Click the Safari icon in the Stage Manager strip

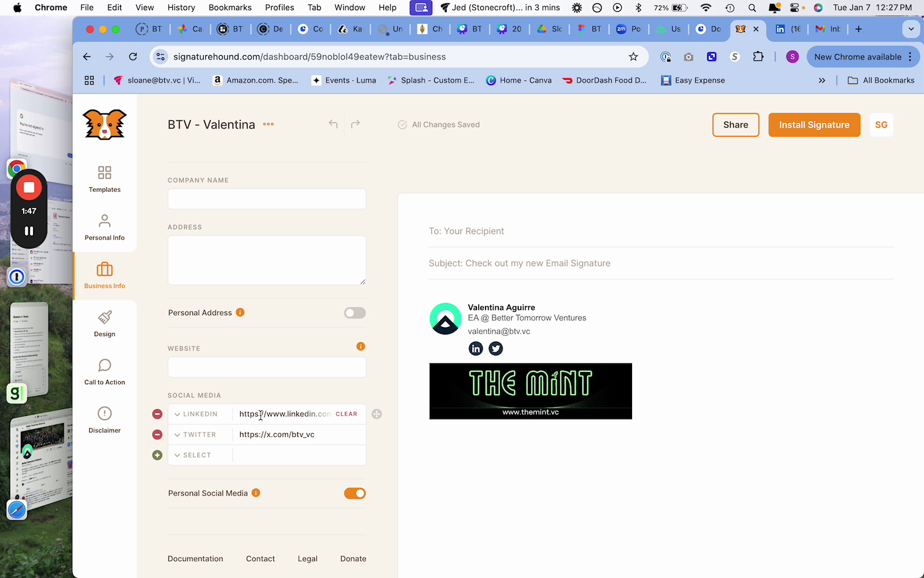click(17, 510)
